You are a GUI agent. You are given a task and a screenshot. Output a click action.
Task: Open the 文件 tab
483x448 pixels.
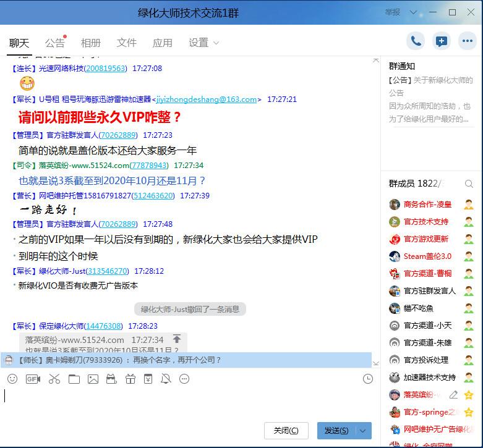[x=127, y=43]
